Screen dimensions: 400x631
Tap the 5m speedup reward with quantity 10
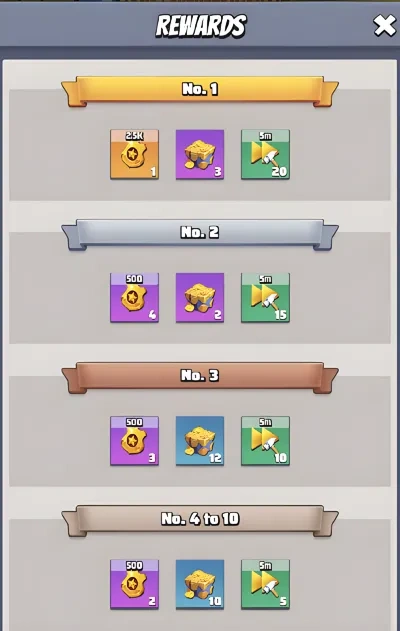coord(265,441)
